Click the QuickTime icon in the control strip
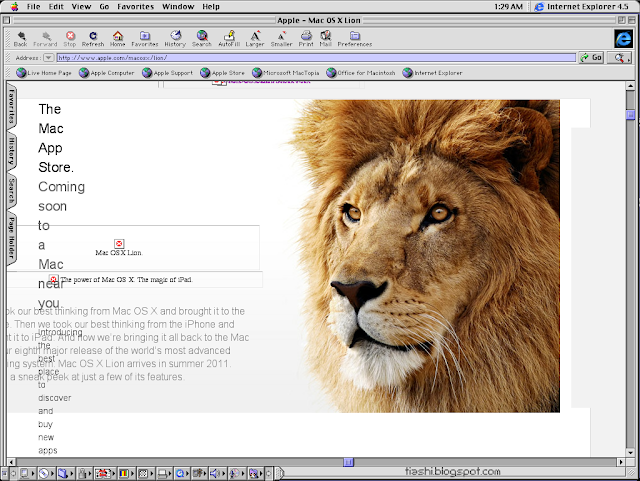Image resolution: width=640 pixels, height=481 pixels. point(180,473)
